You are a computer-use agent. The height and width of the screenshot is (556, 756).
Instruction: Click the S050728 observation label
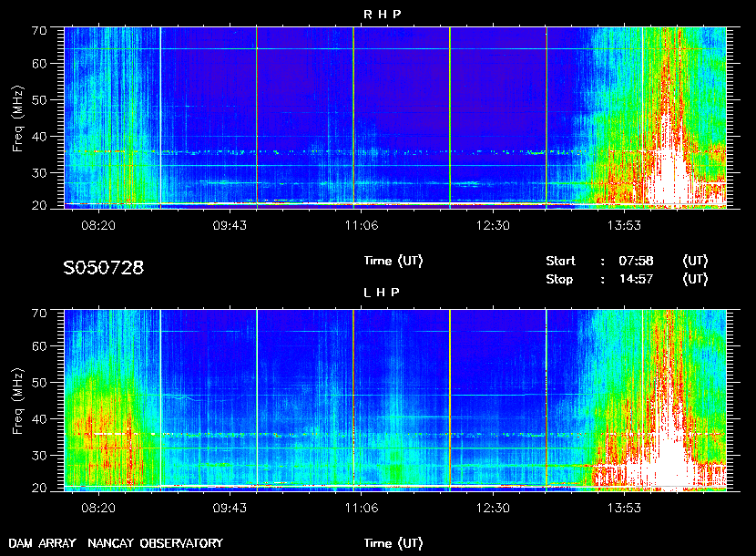click(x=103, y=267)
